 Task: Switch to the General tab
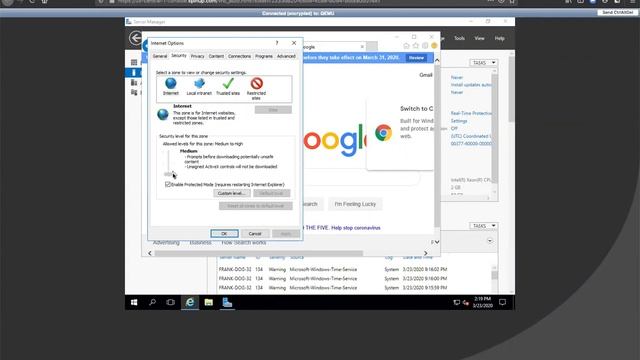tap(160, 56)
